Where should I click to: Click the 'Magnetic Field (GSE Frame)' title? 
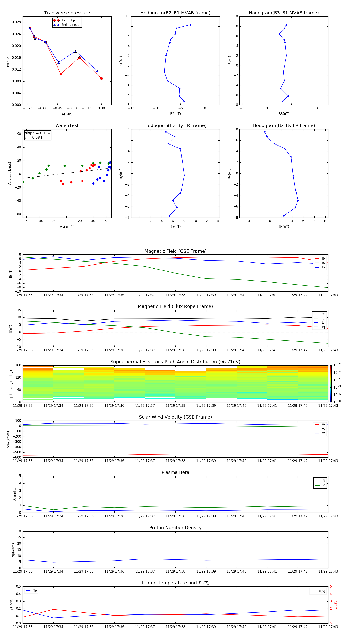[x=175, y=251]
